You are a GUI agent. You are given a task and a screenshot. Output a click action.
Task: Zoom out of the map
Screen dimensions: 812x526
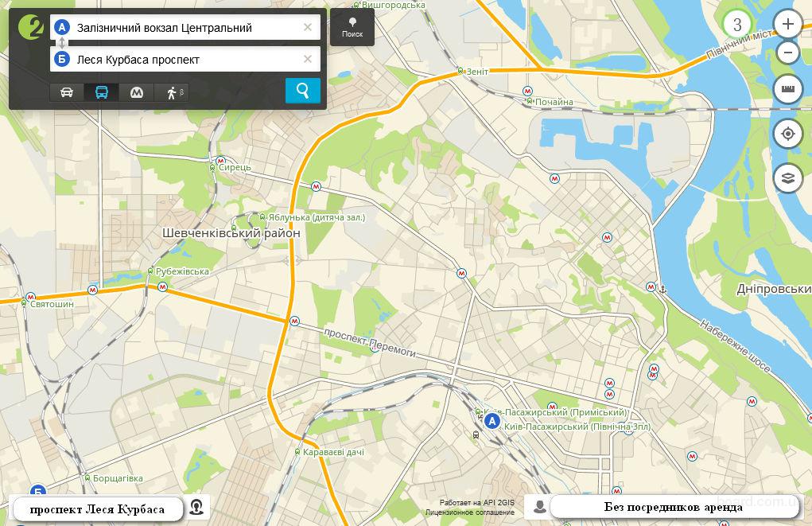tap(787, 53)
